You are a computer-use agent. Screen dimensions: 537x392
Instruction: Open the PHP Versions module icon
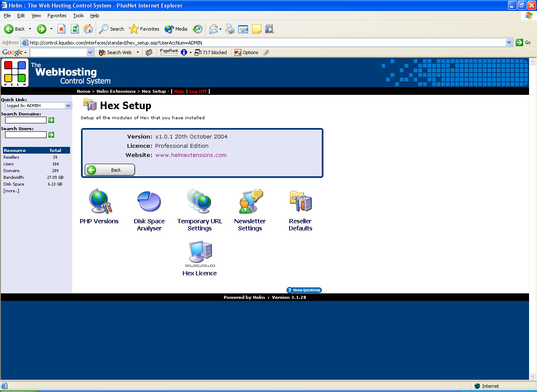(100, 201)
